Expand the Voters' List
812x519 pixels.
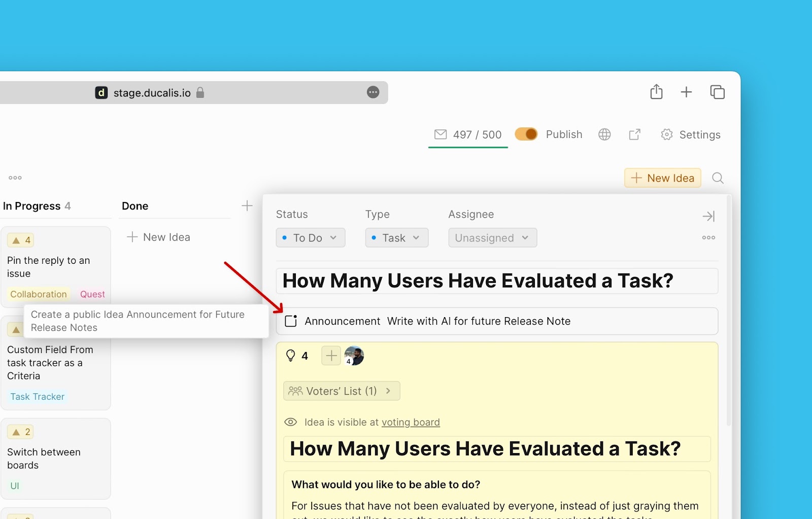pos(342,391)
